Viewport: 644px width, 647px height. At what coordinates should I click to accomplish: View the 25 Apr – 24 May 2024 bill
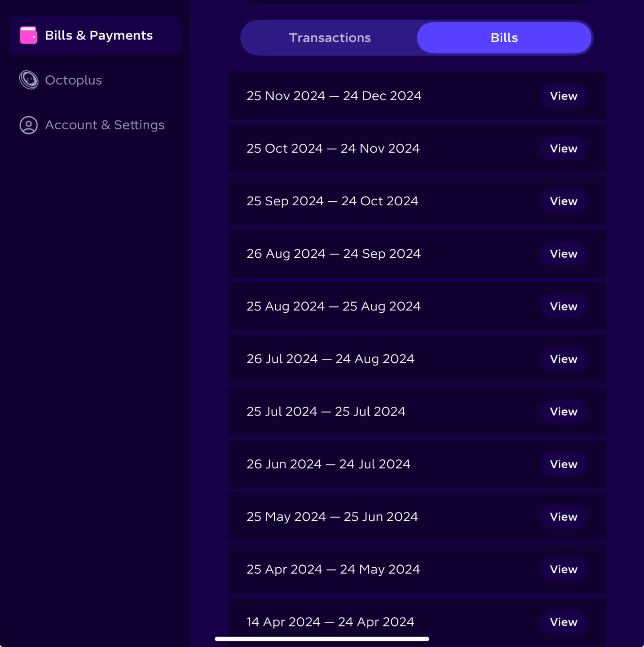[563, 570]
